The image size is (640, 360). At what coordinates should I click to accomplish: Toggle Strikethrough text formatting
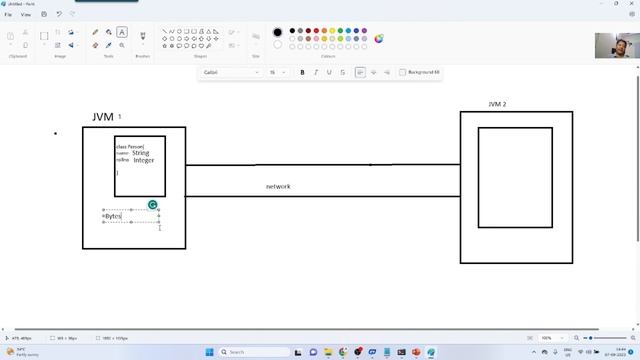[342, 72]
